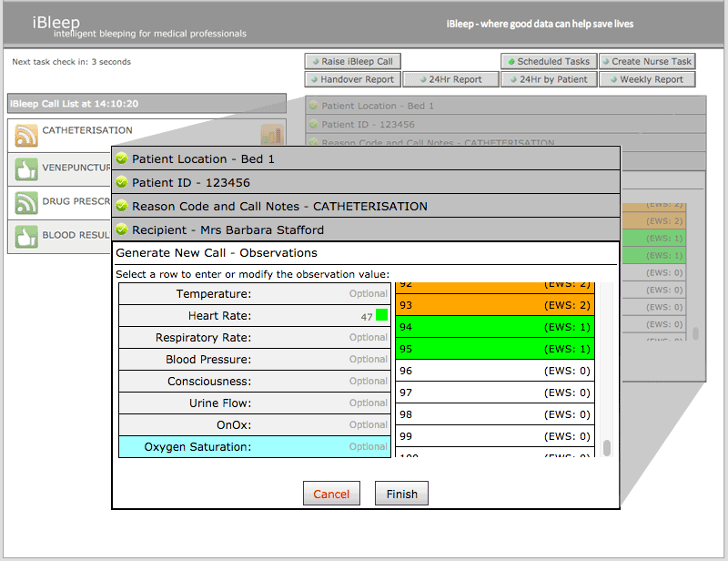Click the BLOOD RESULT thumbs-up icon
The height and width of the screenshot is (561, 728).
[x=26, y=237]
